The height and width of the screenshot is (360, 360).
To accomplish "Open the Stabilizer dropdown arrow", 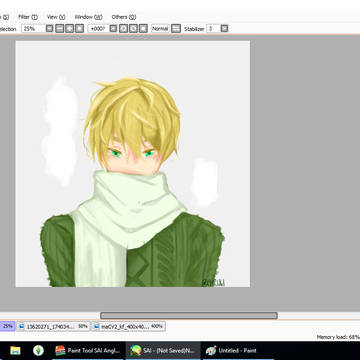I will (224, 29).
